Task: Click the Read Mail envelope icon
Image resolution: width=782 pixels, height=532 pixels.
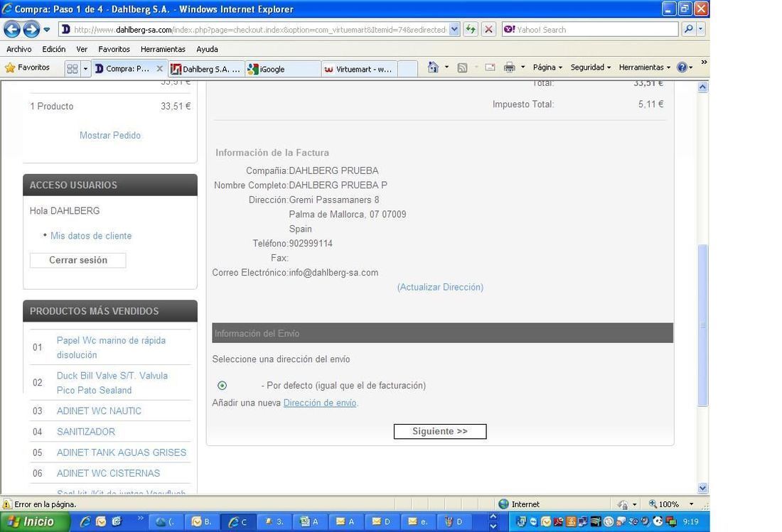Action: point(491,67)
